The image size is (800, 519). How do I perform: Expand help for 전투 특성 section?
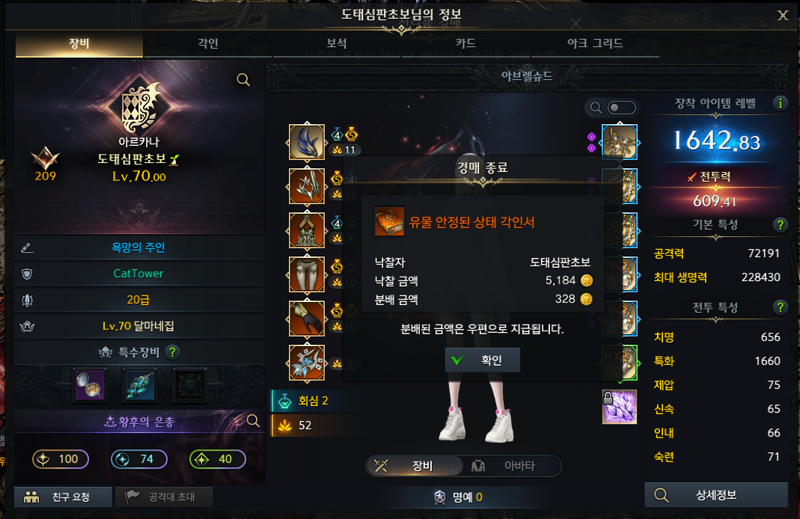point(780,307)
